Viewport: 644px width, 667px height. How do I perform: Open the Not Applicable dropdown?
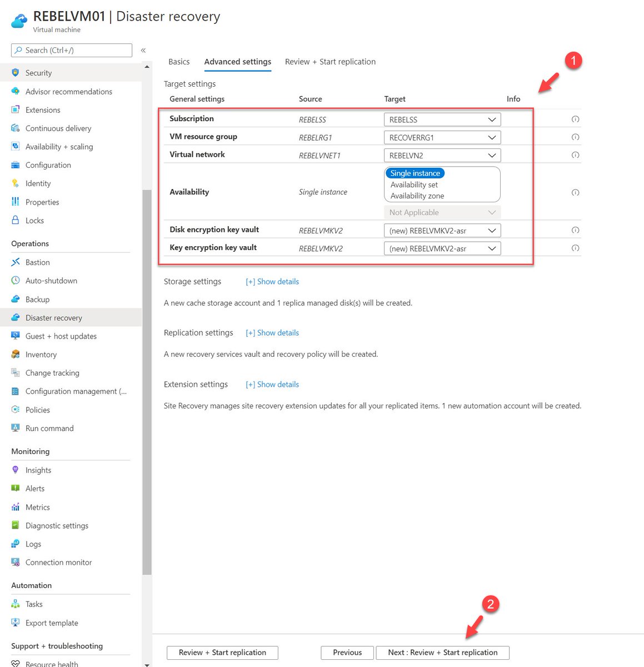pyautogui.click(x=442, y=212)
